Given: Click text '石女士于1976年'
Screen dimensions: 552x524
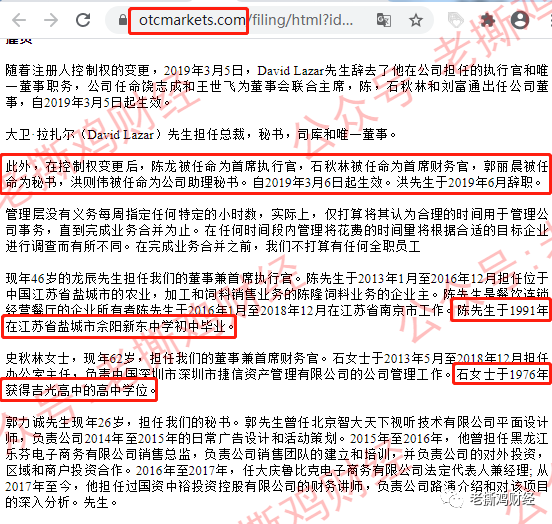Looking at the screenshot, I should coord(502,374).
